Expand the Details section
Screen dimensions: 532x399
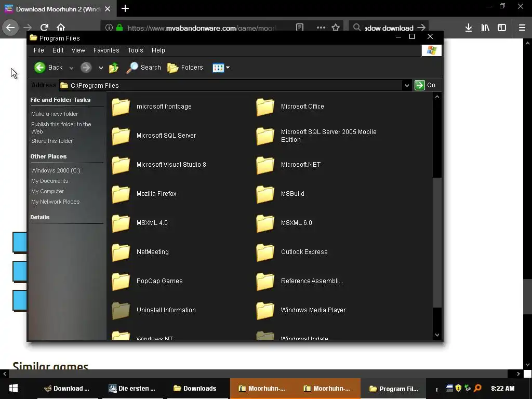pyautogui.click(x=39, y=217)
